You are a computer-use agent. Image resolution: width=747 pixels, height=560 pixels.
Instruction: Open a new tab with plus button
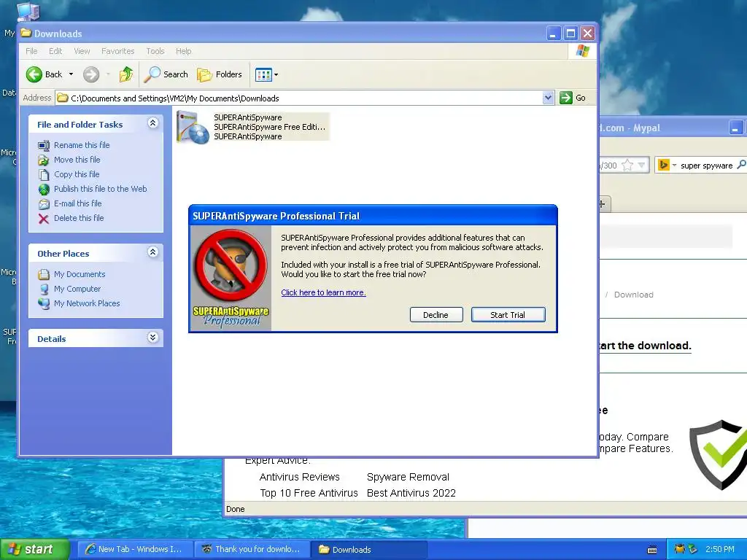pos(603,204)
